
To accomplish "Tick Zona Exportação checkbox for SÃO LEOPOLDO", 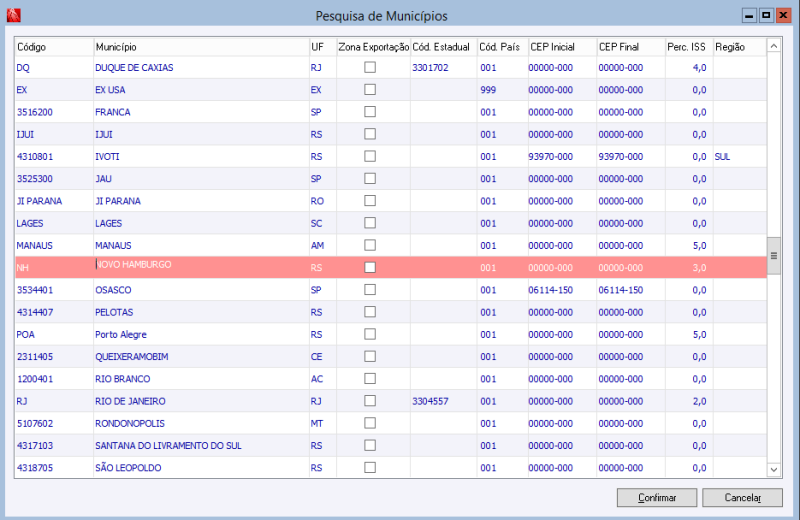I will click(x=370, y=467).
